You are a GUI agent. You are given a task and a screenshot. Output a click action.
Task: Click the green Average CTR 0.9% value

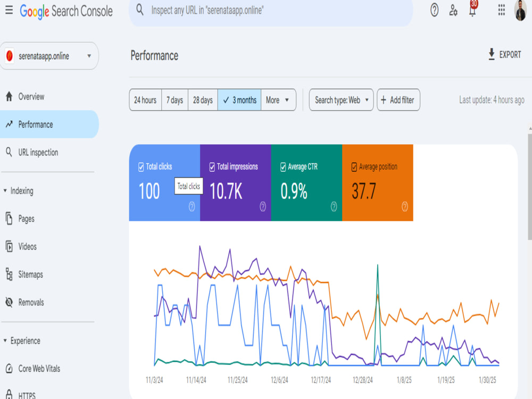pos(294,191)
